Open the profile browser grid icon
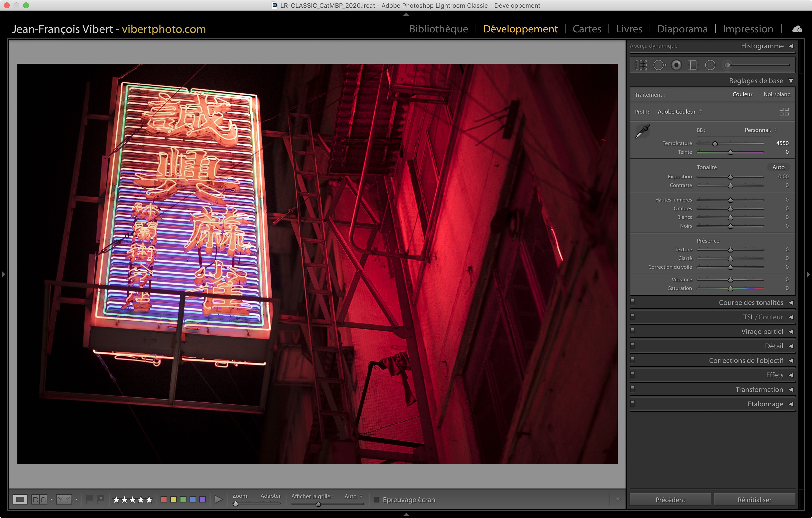 pyautogui.click(x=784, y=112)
